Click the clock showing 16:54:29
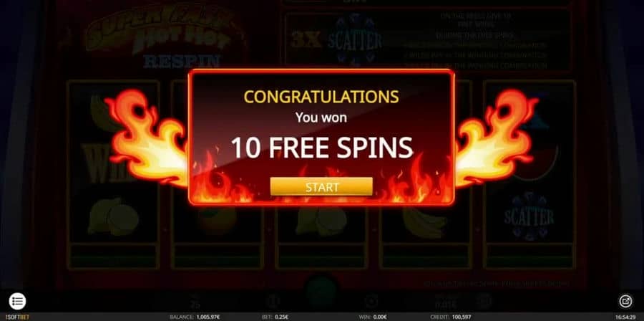The width and height of the screenshot is (644, 321). click(x=625, y=317)
